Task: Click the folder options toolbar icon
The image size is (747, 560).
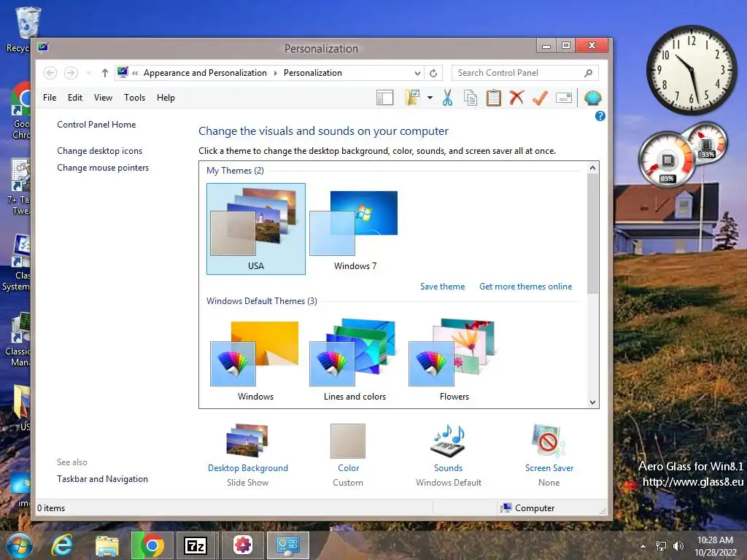Action: click(412, 98)
